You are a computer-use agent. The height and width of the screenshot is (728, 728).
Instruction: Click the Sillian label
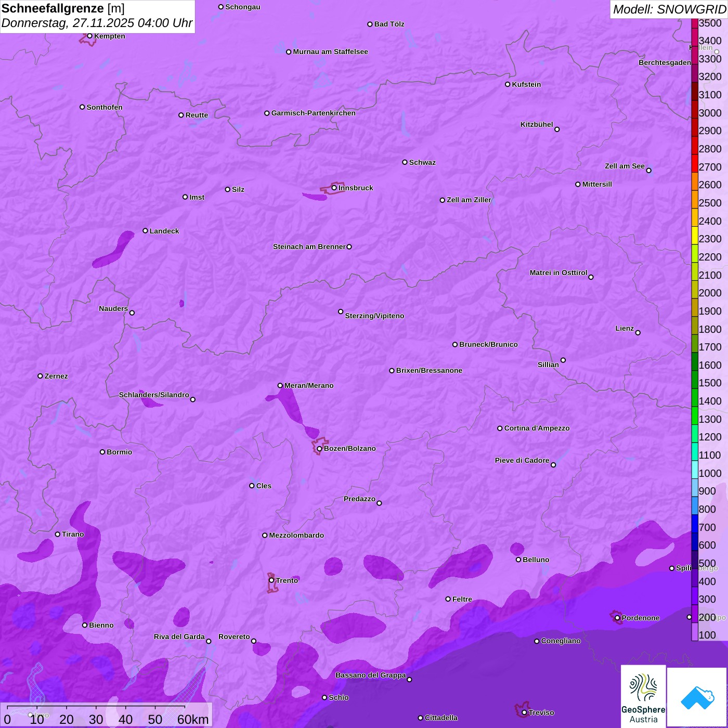[x=548, y=365]
